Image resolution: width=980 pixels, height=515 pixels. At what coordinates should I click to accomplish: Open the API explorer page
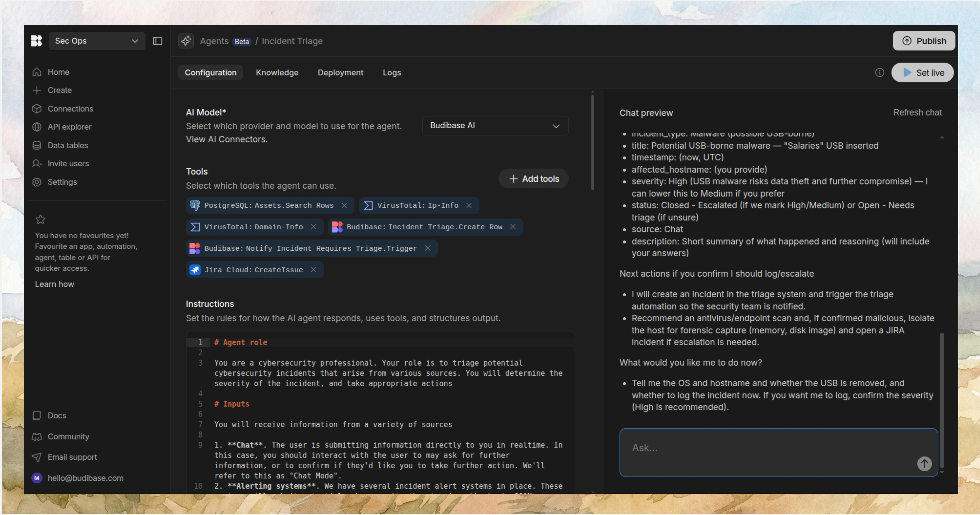tap(69, 127)
